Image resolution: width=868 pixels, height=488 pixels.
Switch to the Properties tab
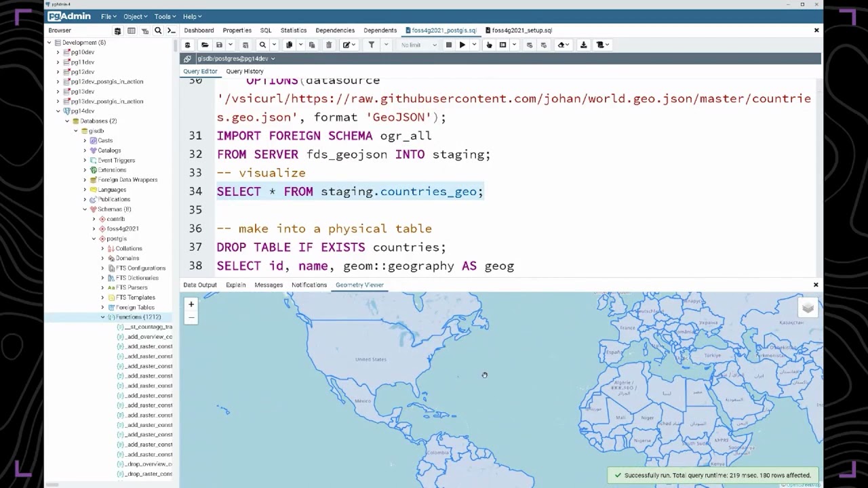pyautogui.click(x=237, y=30)
